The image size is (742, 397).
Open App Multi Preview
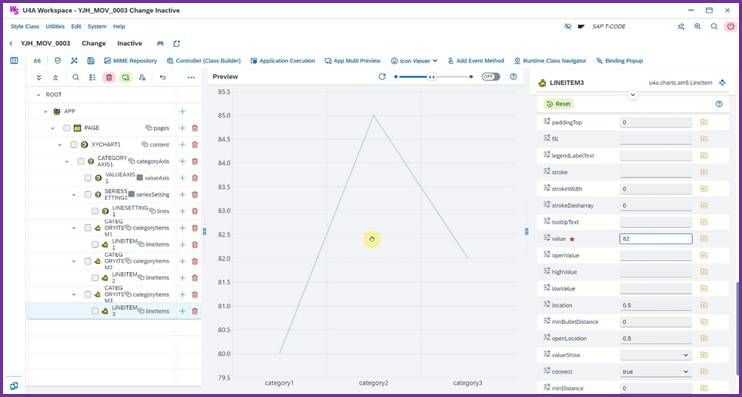353,61
